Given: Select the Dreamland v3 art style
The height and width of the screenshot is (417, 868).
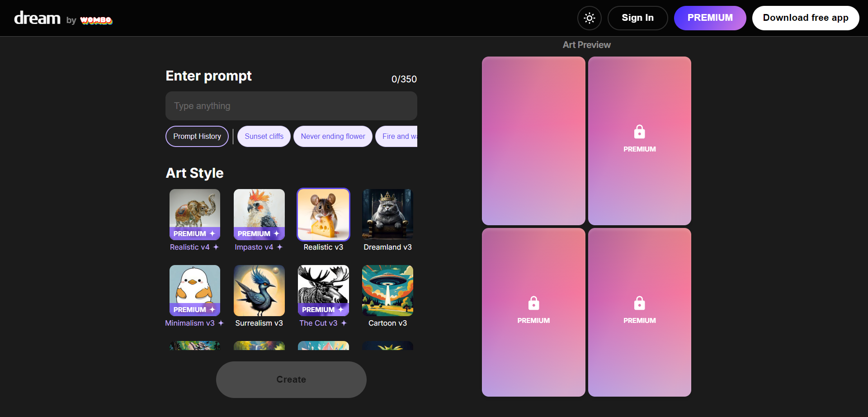Looking at the screenshot, I should coord(387,214).
